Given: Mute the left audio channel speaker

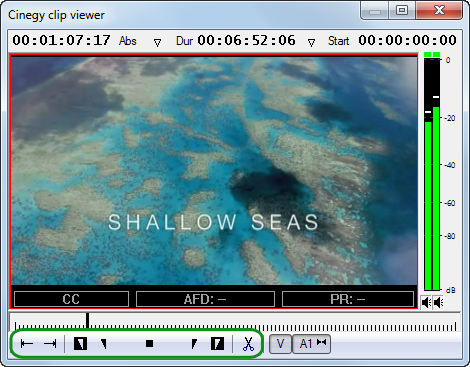Looking at the screenshot, I should point(426,302).
